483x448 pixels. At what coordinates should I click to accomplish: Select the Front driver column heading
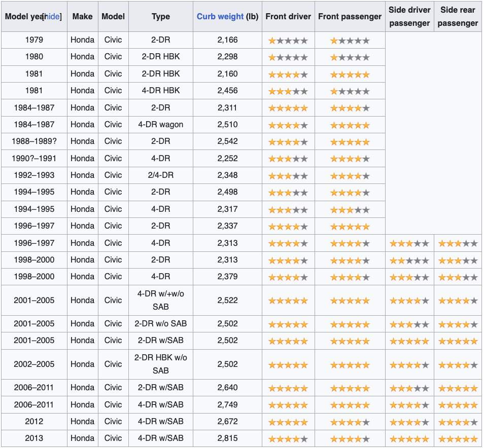[288, 16]
